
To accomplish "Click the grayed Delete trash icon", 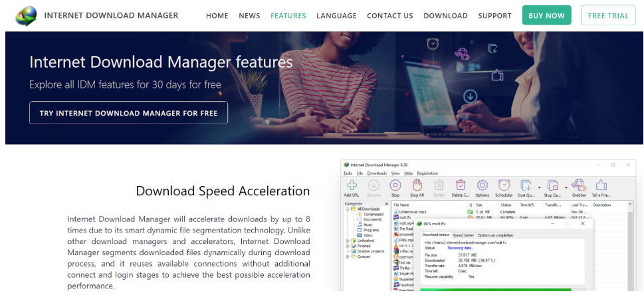I will pos(439,185).
